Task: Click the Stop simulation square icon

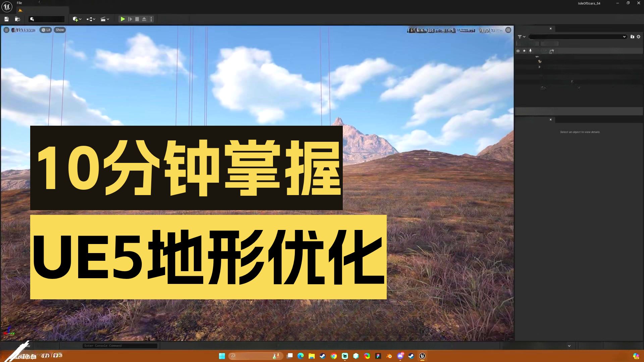Action: [x=137, y=19]
